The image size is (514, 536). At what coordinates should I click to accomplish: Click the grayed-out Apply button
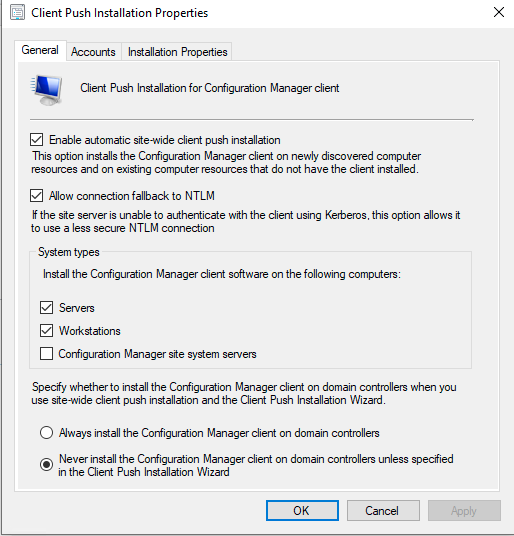(x=464, y=511)
